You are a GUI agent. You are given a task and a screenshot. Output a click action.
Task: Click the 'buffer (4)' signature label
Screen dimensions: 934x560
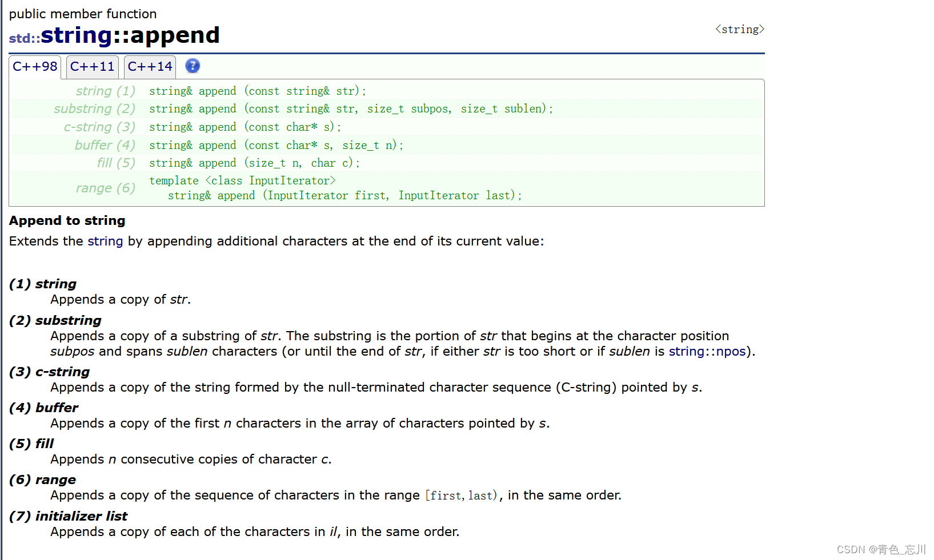(105, 145)
